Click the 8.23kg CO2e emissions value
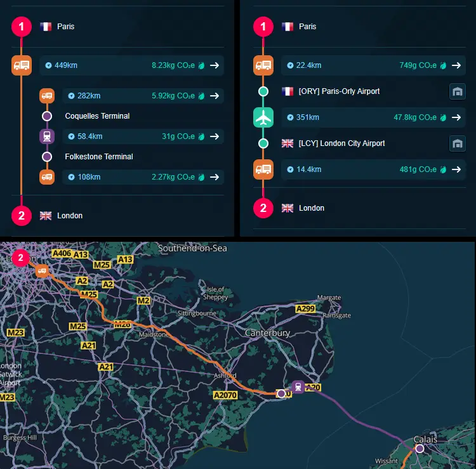The image size is (476, 469). click(173, 65)
